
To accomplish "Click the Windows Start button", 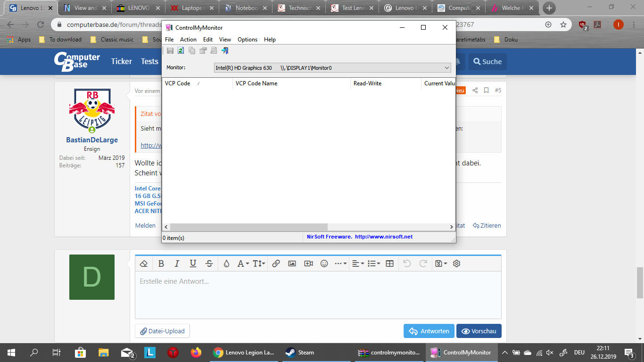I will 11,353.
